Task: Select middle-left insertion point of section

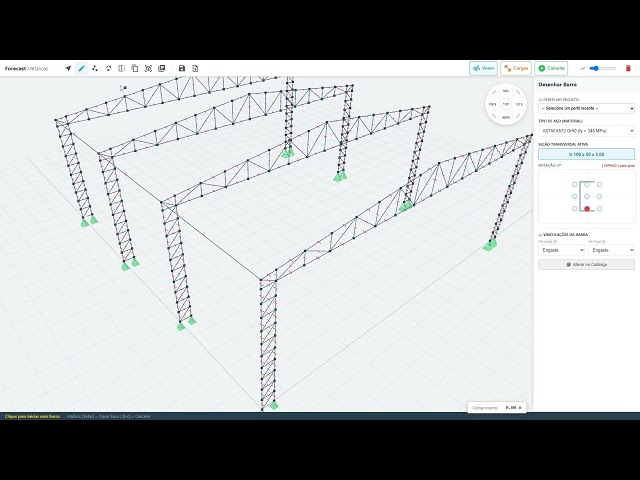Action: (575, 196)
